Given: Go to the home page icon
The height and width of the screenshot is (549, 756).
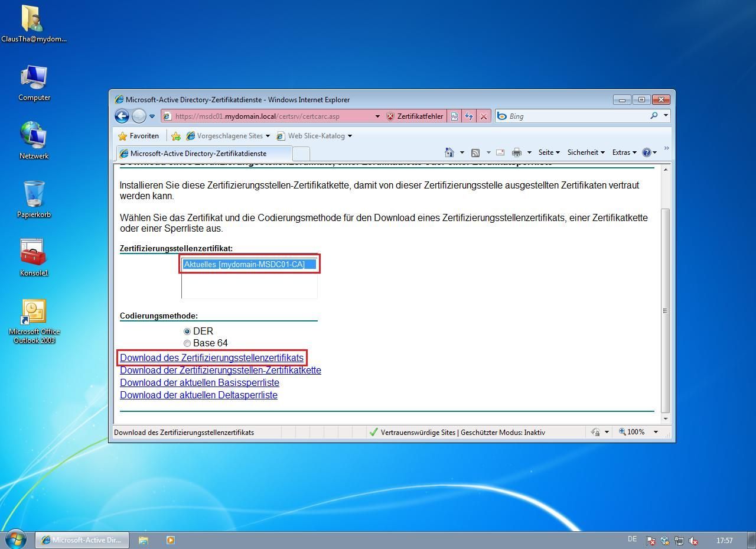Looking at the screenshot, I should click(449, 152).
